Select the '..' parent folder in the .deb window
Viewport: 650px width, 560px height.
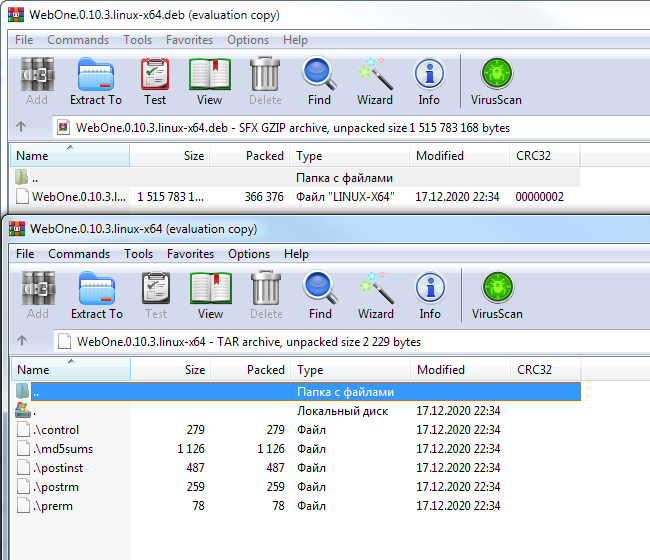(x=295, y=177)
